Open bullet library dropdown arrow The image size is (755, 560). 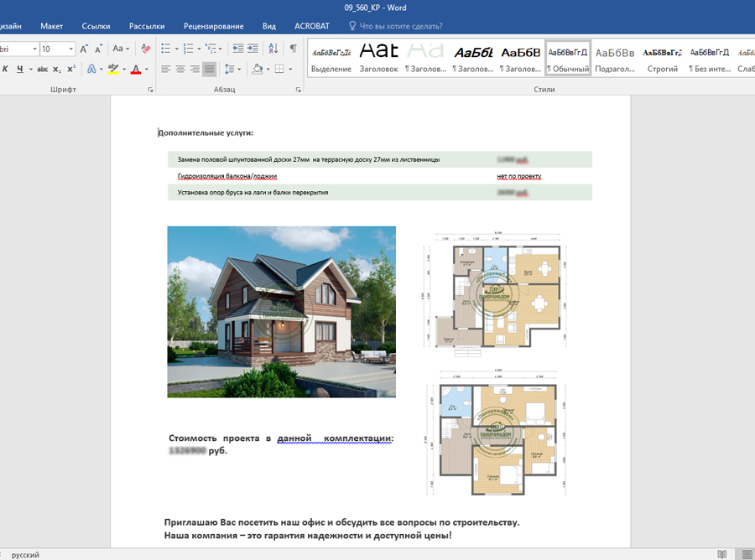pyautogui.click(x=177, y=49)
